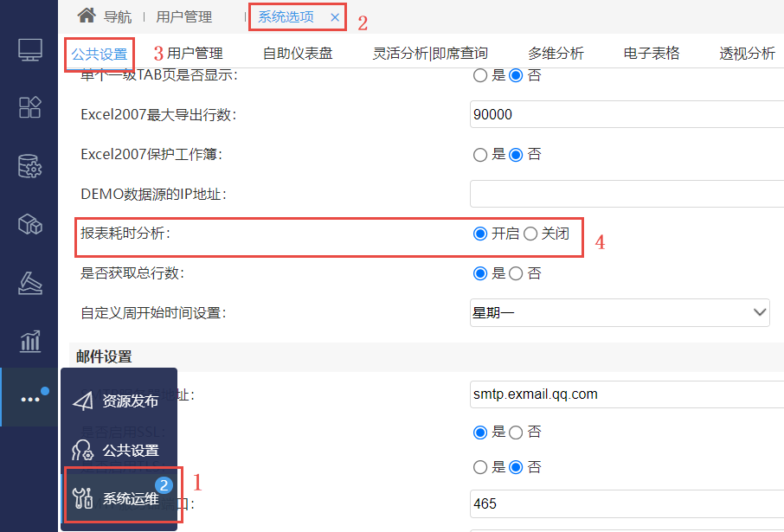Open the bar chart analysis icon in sidebar

(30, 342)
